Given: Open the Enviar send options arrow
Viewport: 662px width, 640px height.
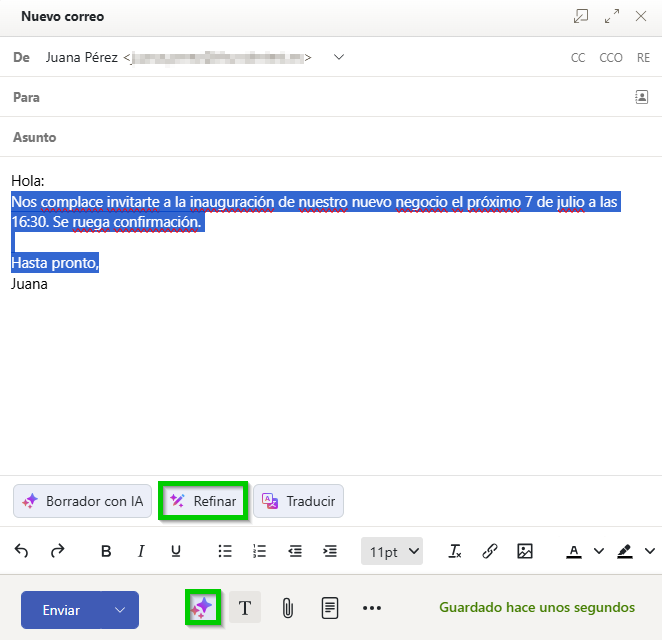Looking at the screenshot, I should (120, 609).
